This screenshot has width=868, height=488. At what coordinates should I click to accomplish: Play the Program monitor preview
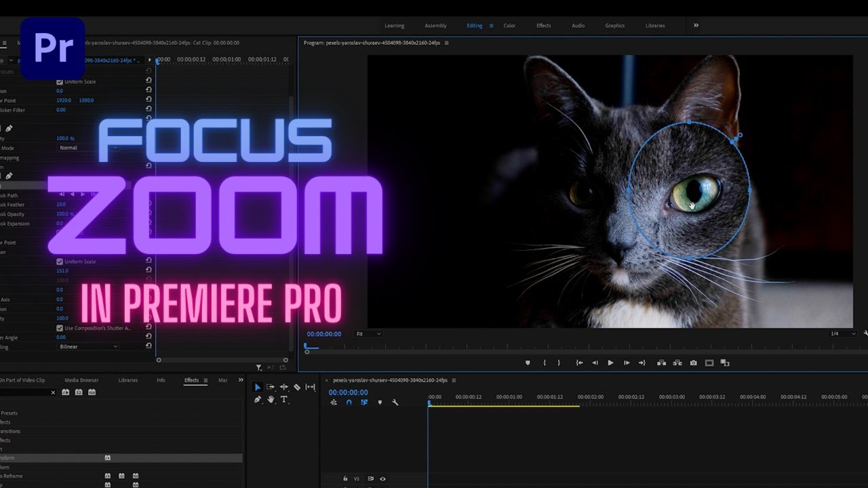(x=610, y=363)
